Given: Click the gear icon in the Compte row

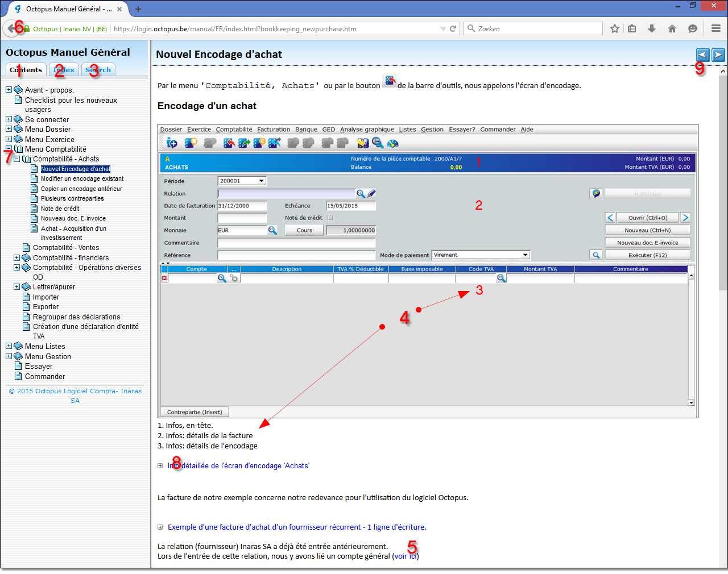Looking at the screenshot, I should click(234, 278).
